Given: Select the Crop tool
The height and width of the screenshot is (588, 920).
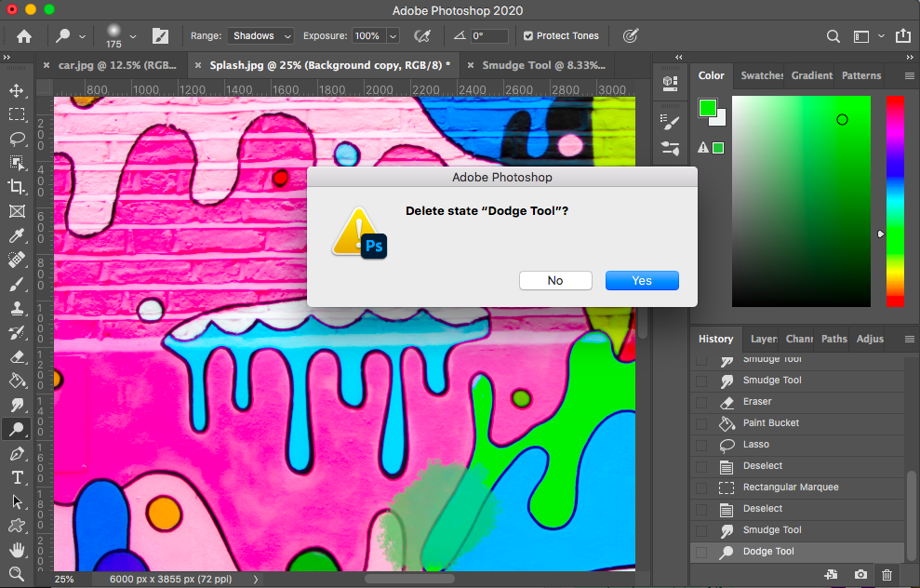Looking at the screenshot, I should (17, 187).
